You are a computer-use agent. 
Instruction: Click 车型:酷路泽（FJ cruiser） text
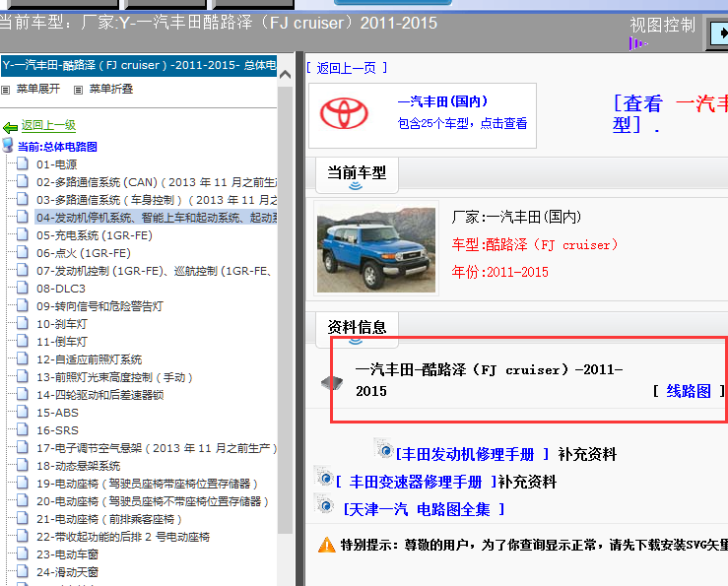534,244
